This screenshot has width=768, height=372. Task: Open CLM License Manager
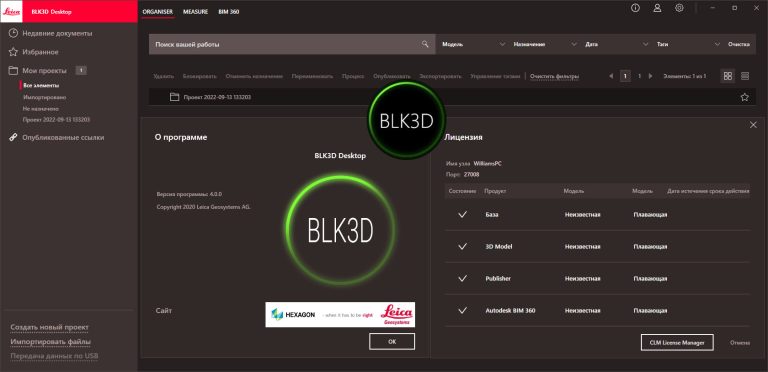[x=677, y=343]
